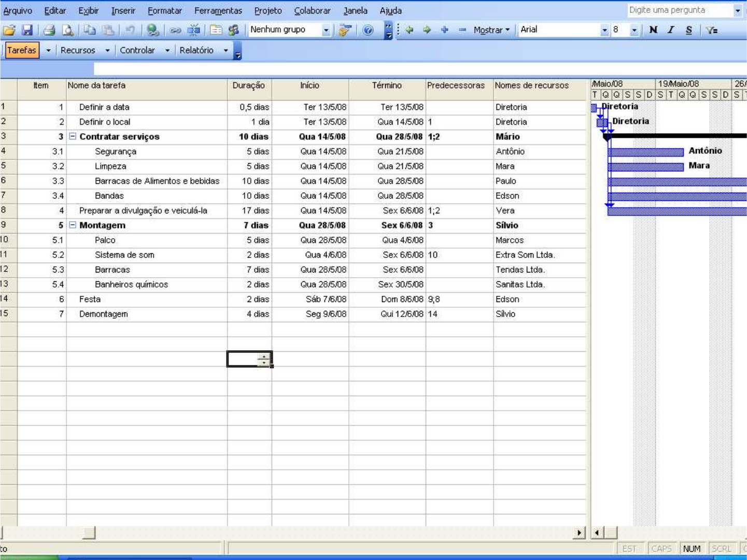This screenshot has height=560, width=747.
Task: Collapse the Contratar serviços summary task
Action: pyautogui.click(x=73, y=137)
